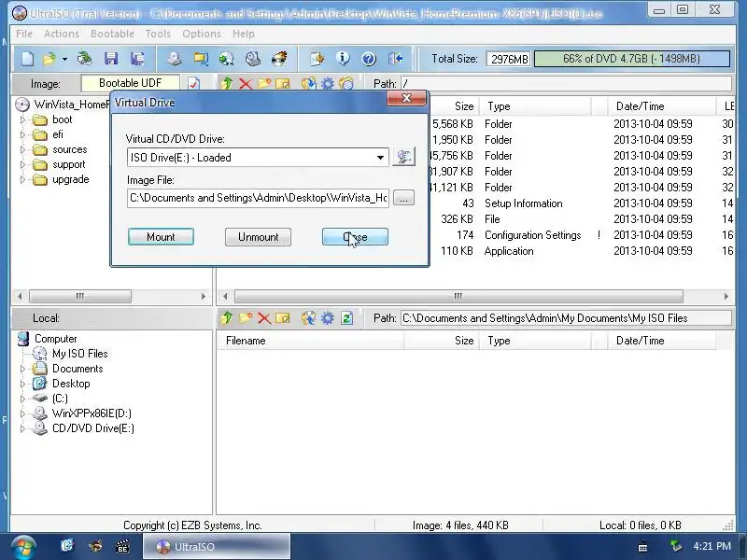747x560 pixels.
Task: Click the Register toolbar icon
Action: click(x=317, y=59)
